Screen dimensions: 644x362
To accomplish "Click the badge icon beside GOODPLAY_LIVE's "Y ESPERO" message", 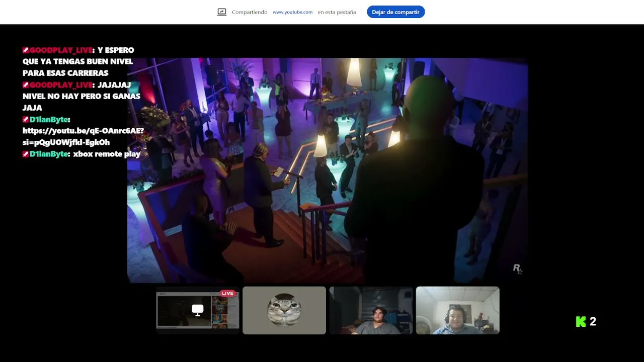I will point(26,50).
